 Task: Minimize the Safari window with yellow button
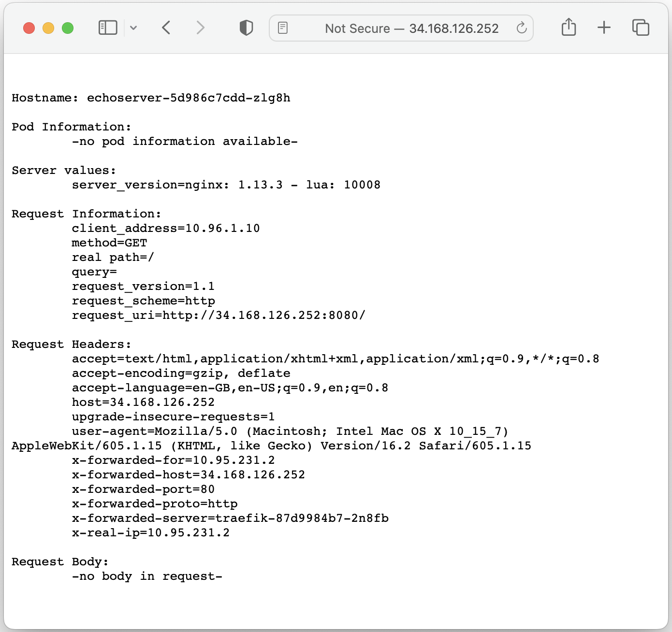48,28
